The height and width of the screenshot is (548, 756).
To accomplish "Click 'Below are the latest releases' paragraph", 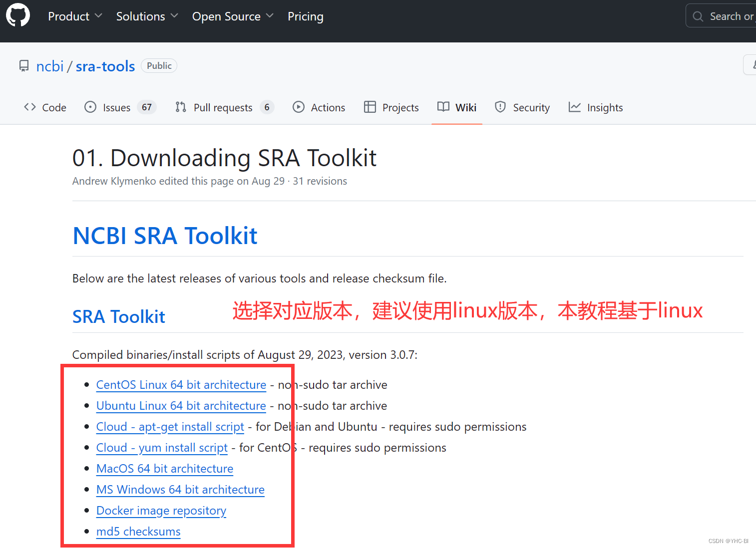I will point(260,278).
